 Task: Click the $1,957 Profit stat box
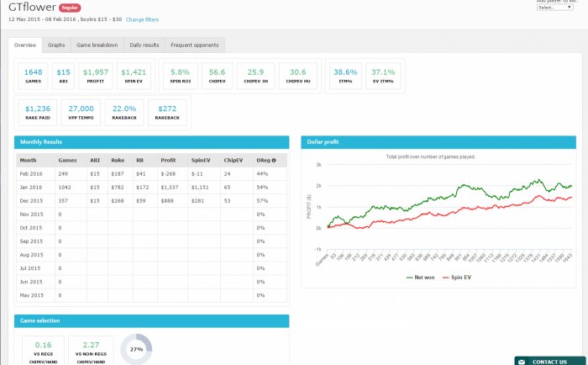click(97, 76)
